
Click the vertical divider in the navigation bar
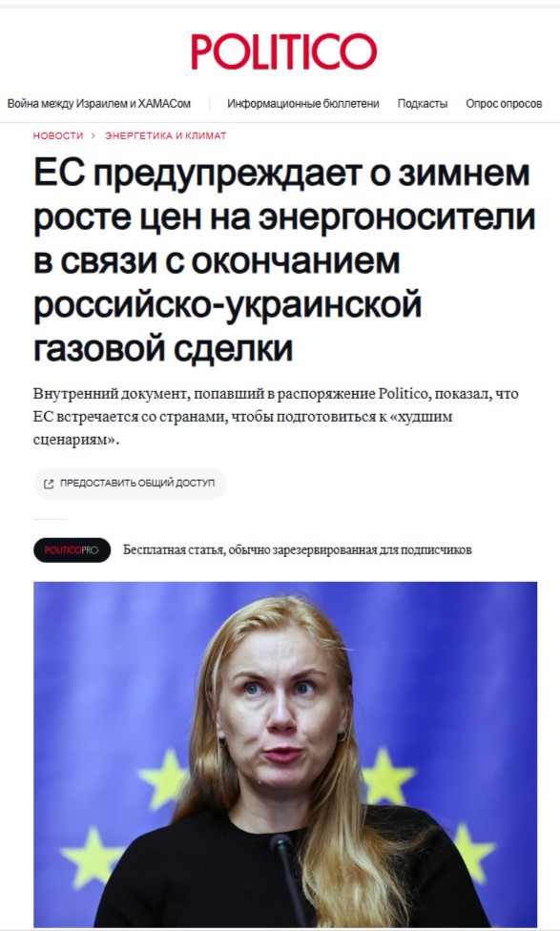pyautogui.click(x=210, y=103)
